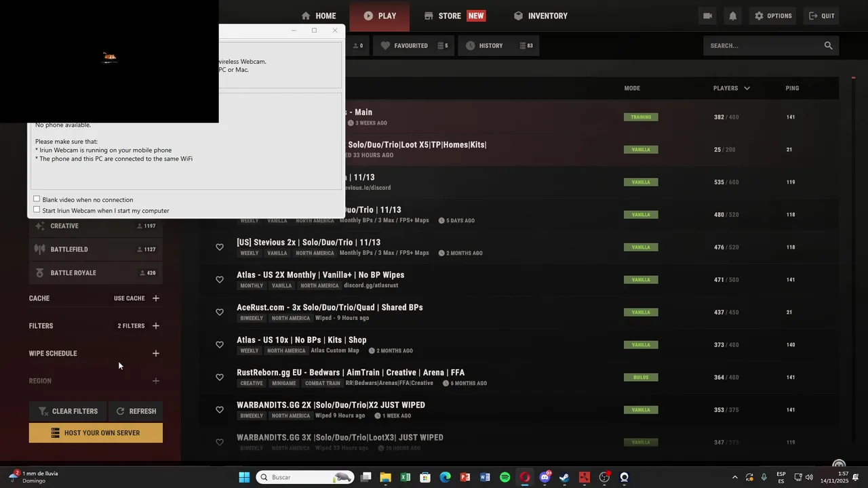The height and width of the screenshot is (488, 868).
Task: Open Iriun Webcam from the taskbar
Action: click(x=624, y=477)
